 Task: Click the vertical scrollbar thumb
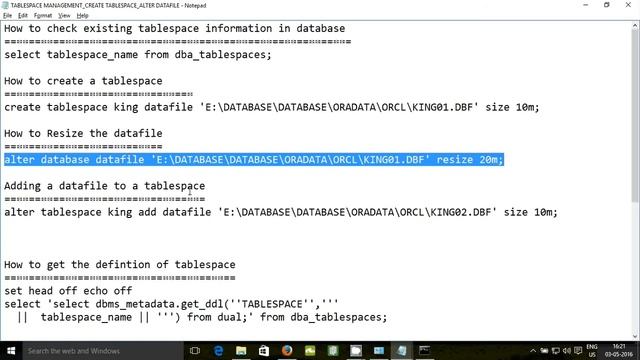coord(635,116)
